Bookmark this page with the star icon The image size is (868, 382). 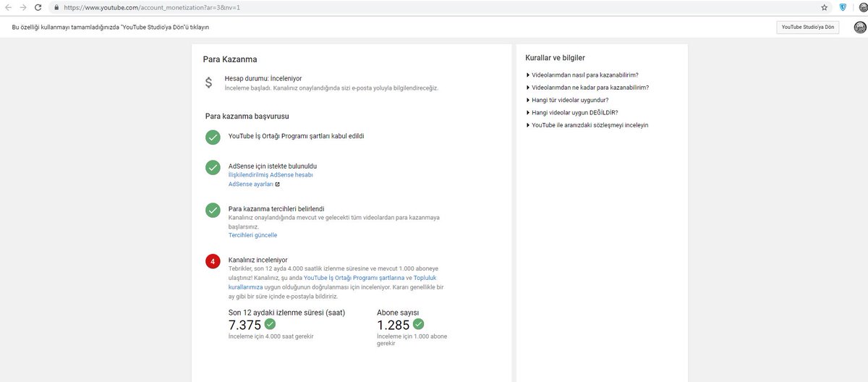(824, 7)
